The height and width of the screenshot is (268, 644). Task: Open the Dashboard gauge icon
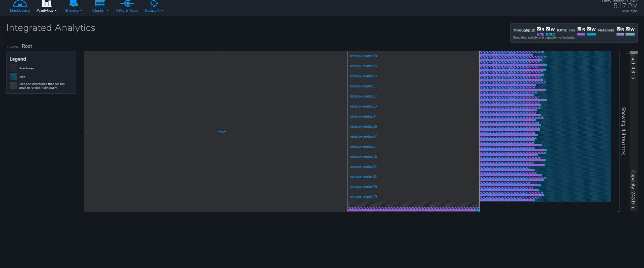19,3
